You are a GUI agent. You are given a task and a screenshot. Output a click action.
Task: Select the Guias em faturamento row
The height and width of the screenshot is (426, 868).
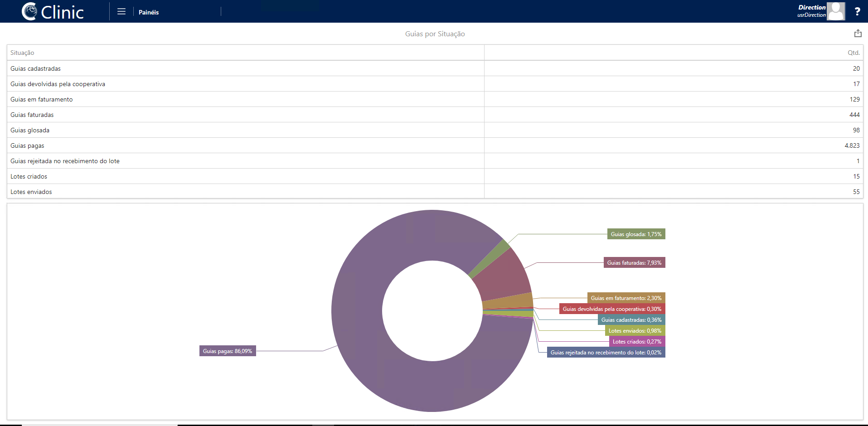435,99
